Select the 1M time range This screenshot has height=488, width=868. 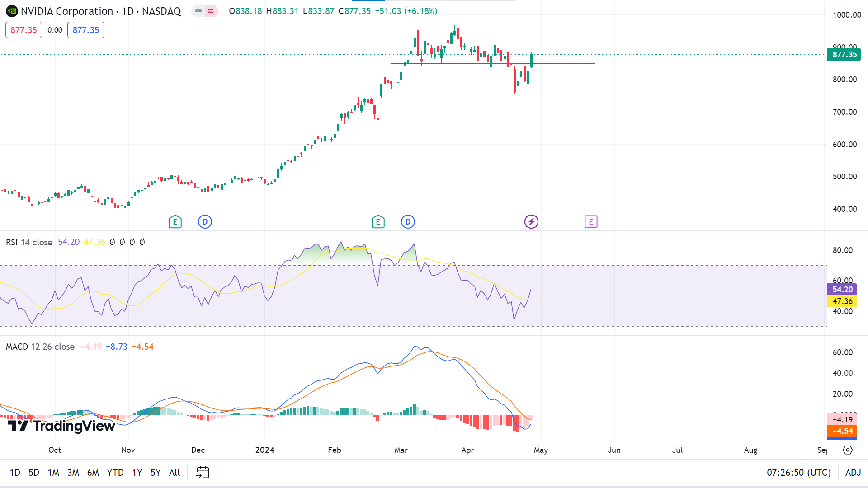[x=53, y=473]
